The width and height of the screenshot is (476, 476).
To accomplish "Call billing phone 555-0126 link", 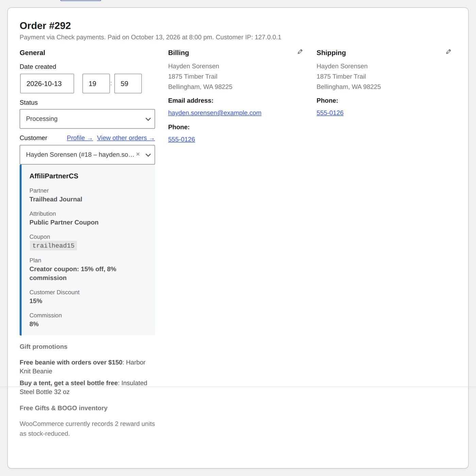I will coord(182,139).
